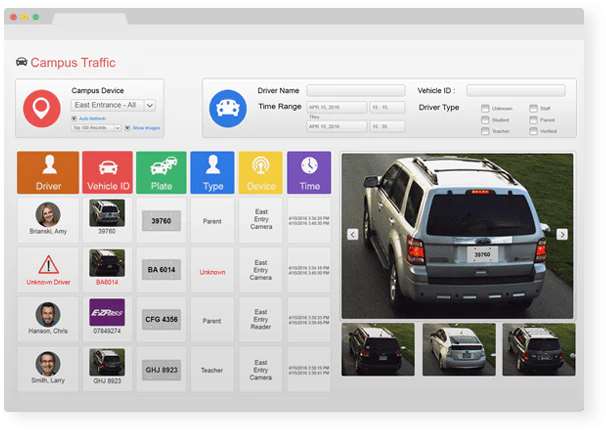
Task: Click the orange Driver column header icon
Action: (x=48, y=172)
